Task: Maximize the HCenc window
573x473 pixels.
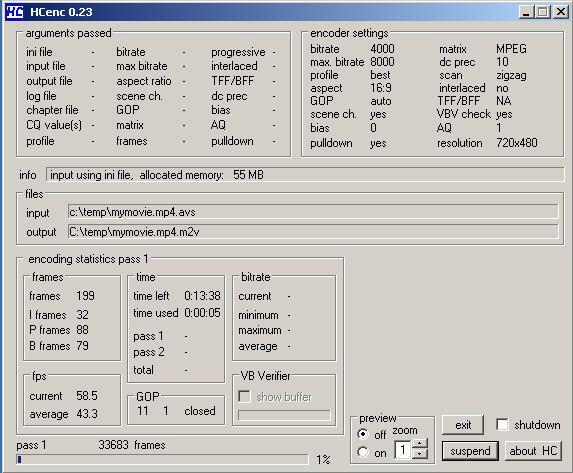Action: click(543, 12)
